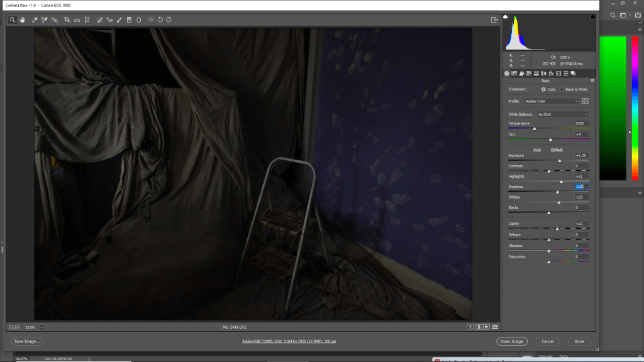644x362 pixels.
Task: Switch to the Layers tab
Action: click(528, 356)
